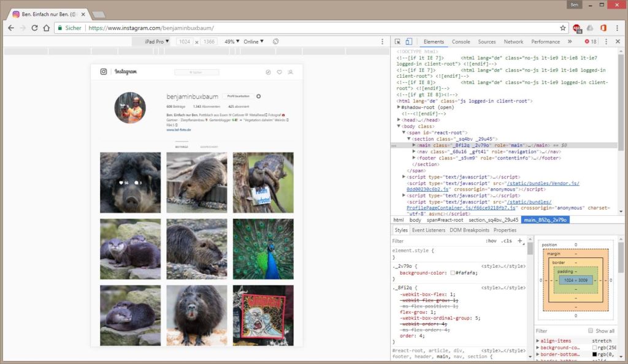
Task: Select section._sq4bv breadcrumb
Action: [x=493, y=220]
